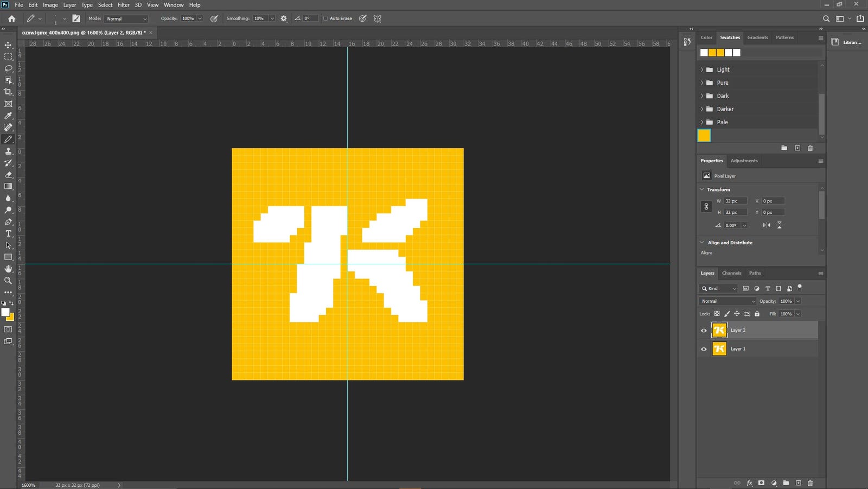This screenshot has width=868, height=489.
Task: Open the Swatches panel options menu
Action: [x=820, y=37]
